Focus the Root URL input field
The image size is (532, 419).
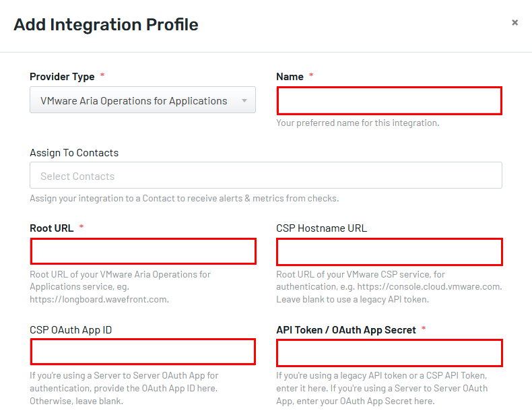[x=143, y=251]
